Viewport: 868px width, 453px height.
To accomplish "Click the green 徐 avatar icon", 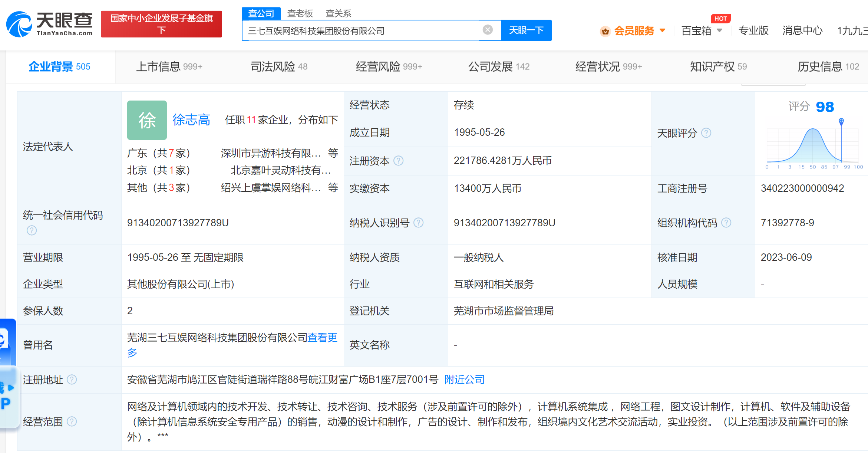I will point(147,120).
